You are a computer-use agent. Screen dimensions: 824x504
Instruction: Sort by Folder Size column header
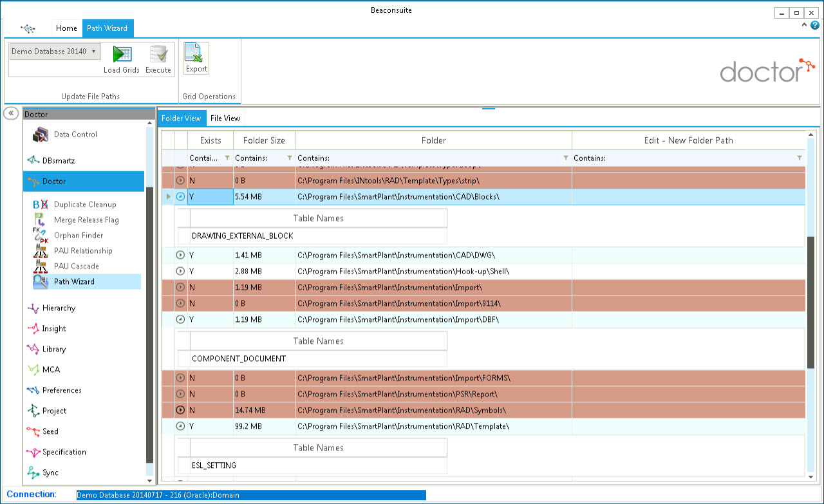[265, 140]
